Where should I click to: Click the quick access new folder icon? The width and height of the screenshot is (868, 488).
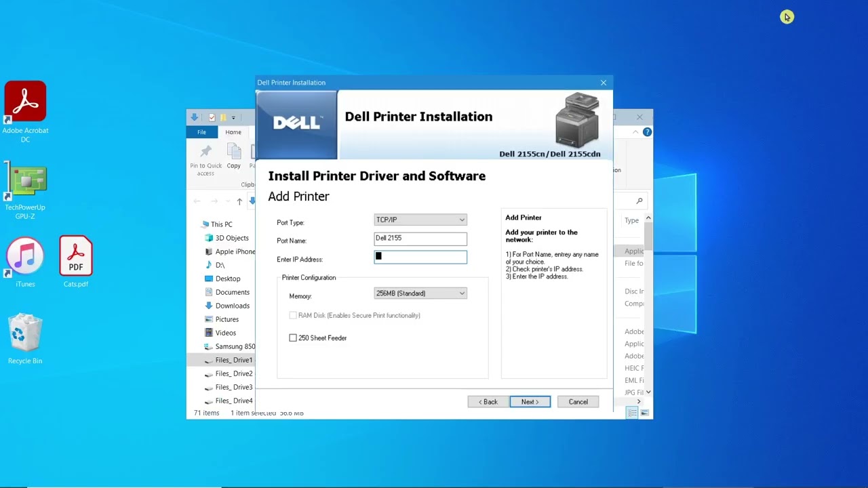[222, 117]
